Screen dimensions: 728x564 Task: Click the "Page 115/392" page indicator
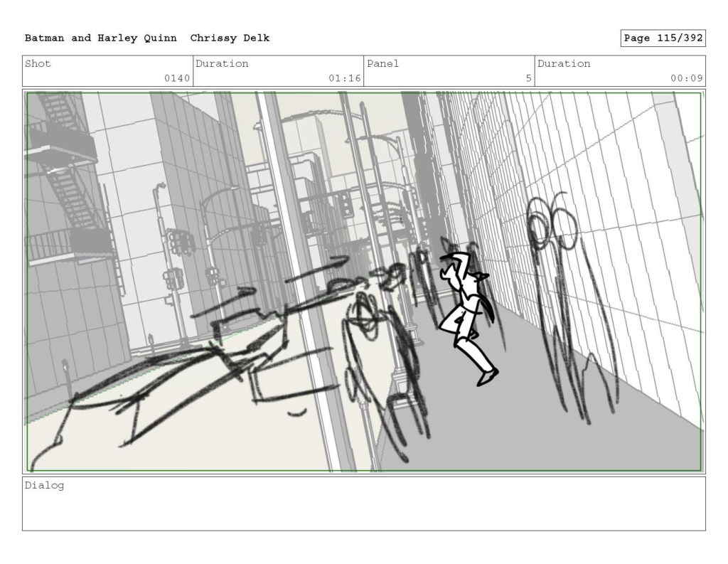[663, 38]
